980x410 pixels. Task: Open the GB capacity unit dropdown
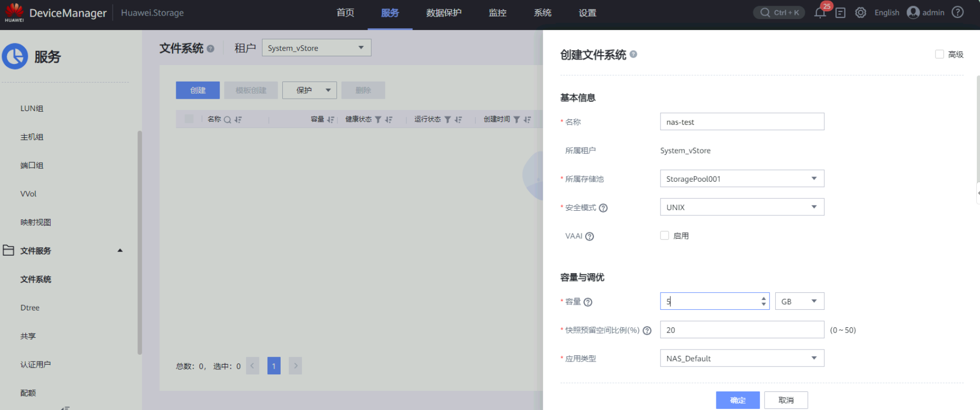click(799, 302)
